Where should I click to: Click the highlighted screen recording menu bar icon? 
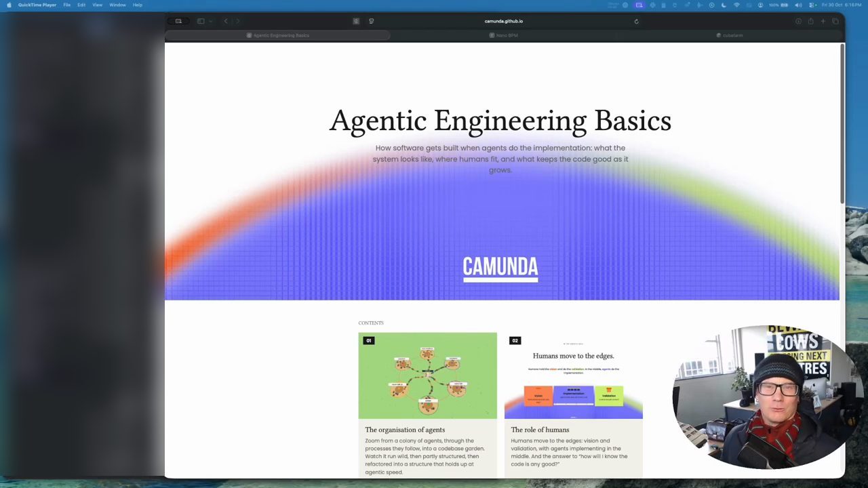pyautogui.click(x=639, y=5)
